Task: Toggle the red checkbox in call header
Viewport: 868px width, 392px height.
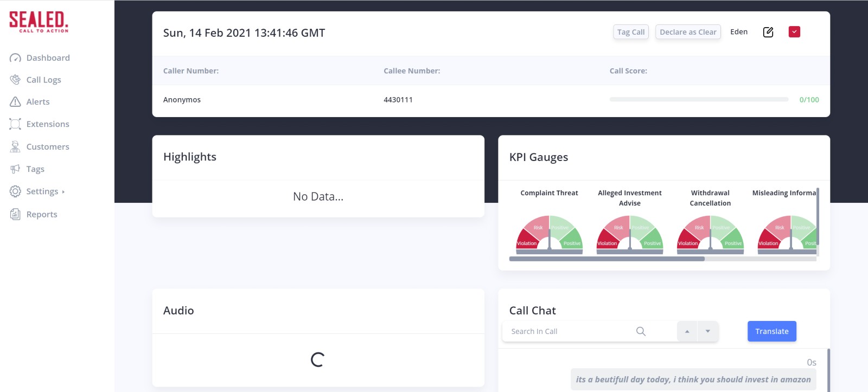Action: [794, 32]
